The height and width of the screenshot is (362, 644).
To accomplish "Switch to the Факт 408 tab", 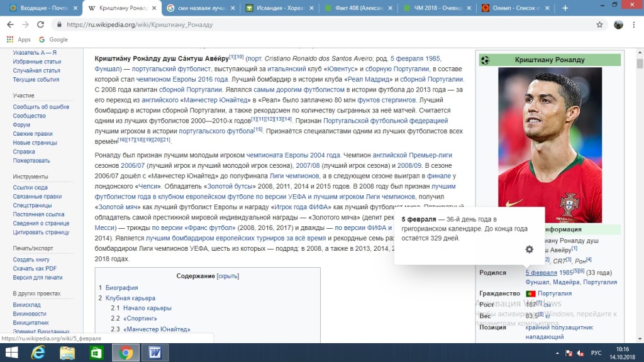I will pos(358,8).
